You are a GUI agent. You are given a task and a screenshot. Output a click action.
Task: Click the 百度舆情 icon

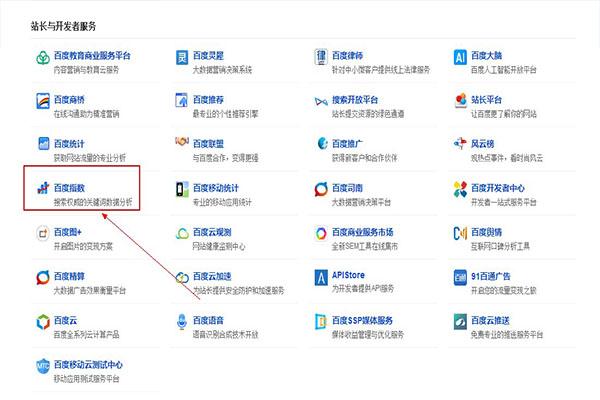pos(460,233)
